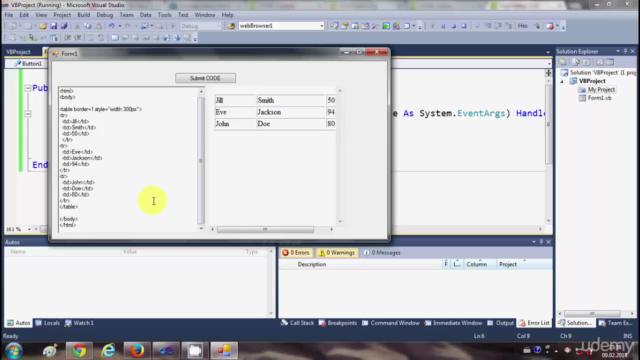640x360 pixels.
Task: Click the Windows Start orb
Action: pyautogui.click(x=13, y=351)
